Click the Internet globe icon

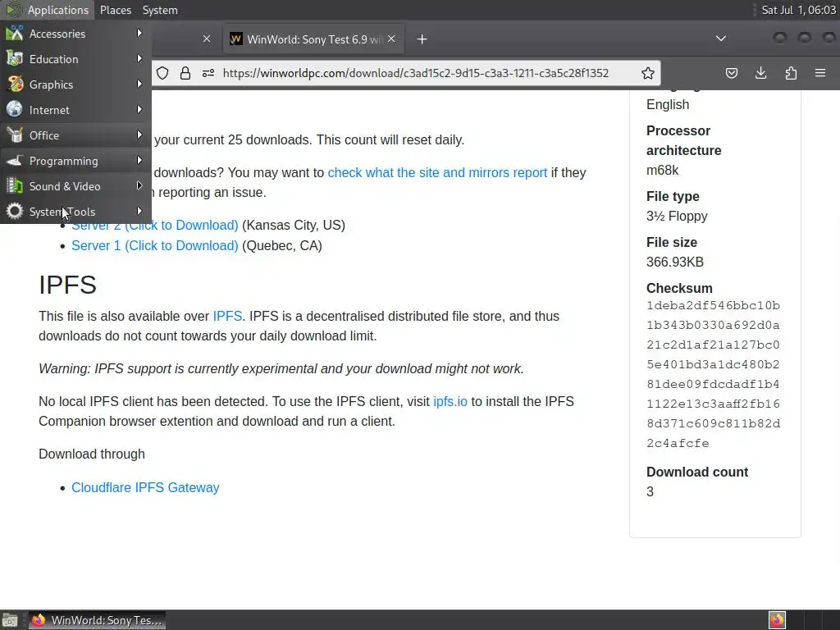pos(15,110)
